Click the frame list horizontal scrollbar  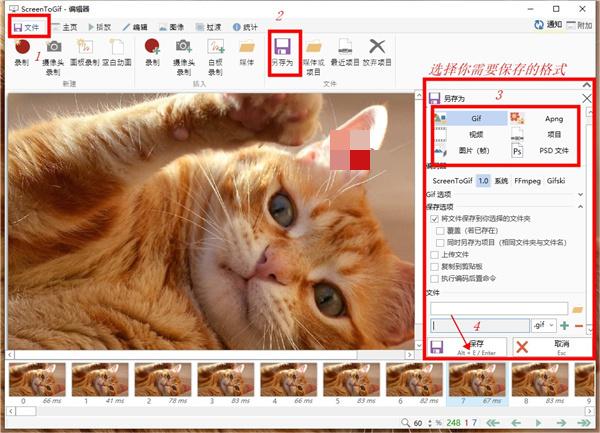(x=300, y=411)
